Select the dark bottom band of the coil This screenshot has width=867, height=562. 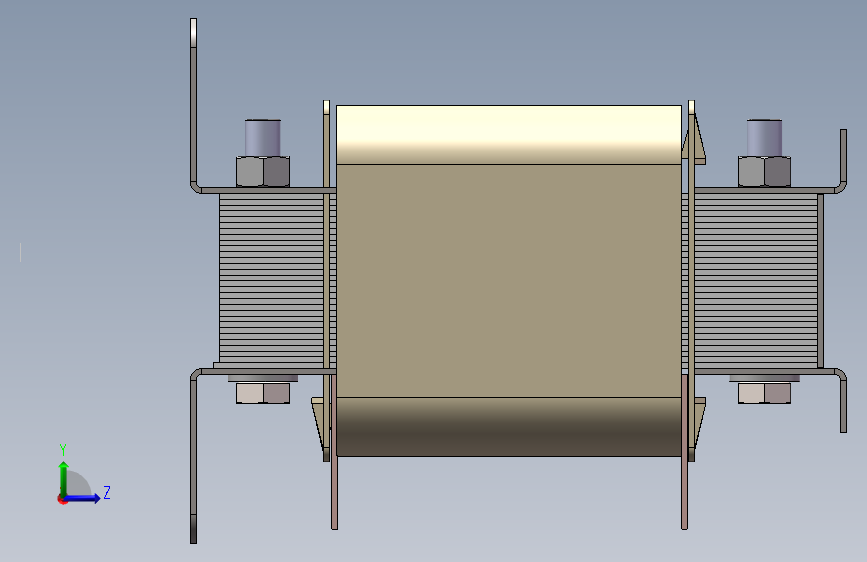509,427
